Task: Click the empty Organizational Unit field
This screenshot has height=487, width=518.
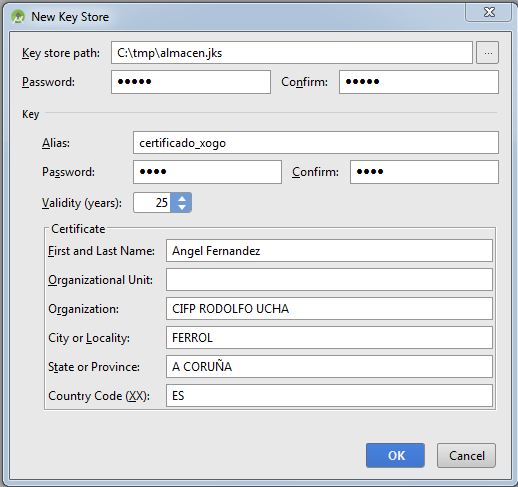Action: point(329,280)
